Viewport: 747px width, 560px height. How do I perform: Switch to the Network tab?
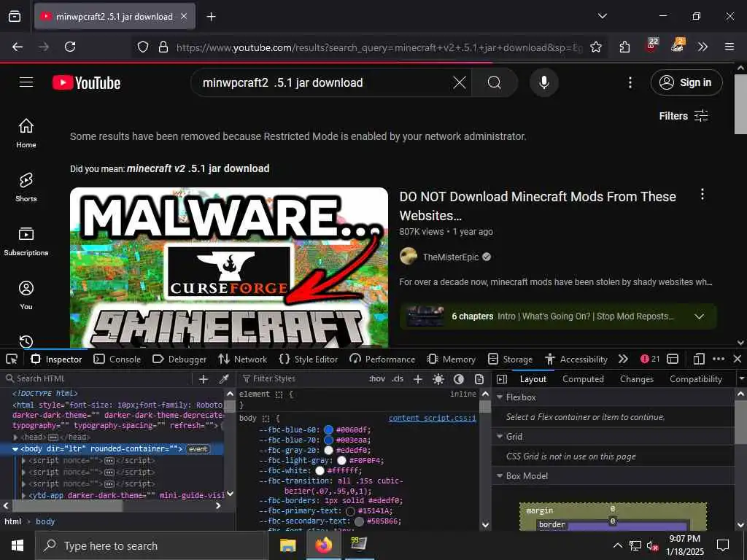point(242,359)
